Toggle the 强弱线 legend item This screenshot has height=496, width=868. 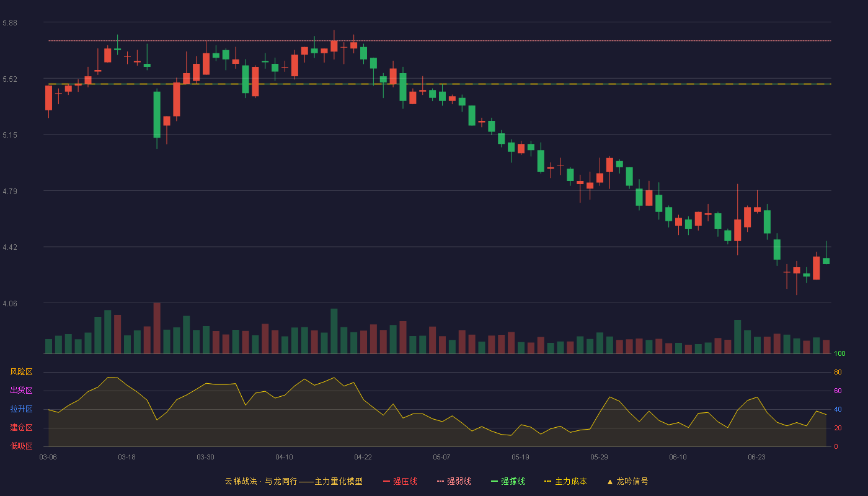tap(454, 481)
